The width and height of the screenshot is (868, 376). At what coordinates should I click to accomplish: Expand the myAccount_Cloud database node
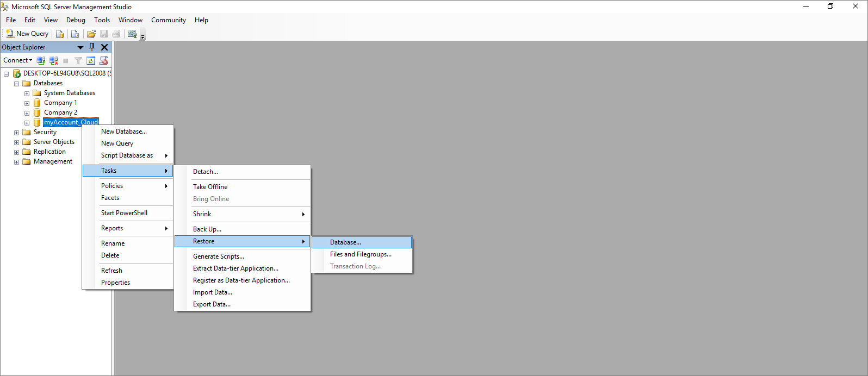click(x=27, y=123)
